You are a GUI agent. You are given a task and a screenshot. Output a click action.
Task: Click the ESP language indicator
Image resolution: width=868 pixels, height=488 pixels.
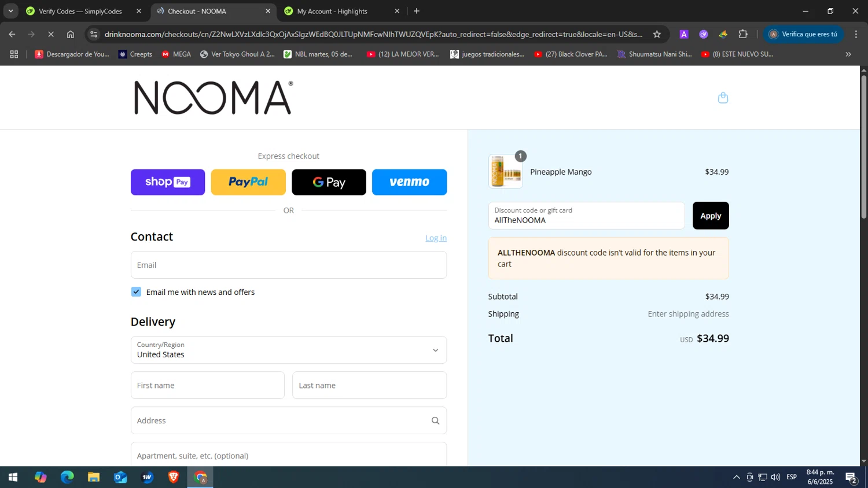[792, 477]
